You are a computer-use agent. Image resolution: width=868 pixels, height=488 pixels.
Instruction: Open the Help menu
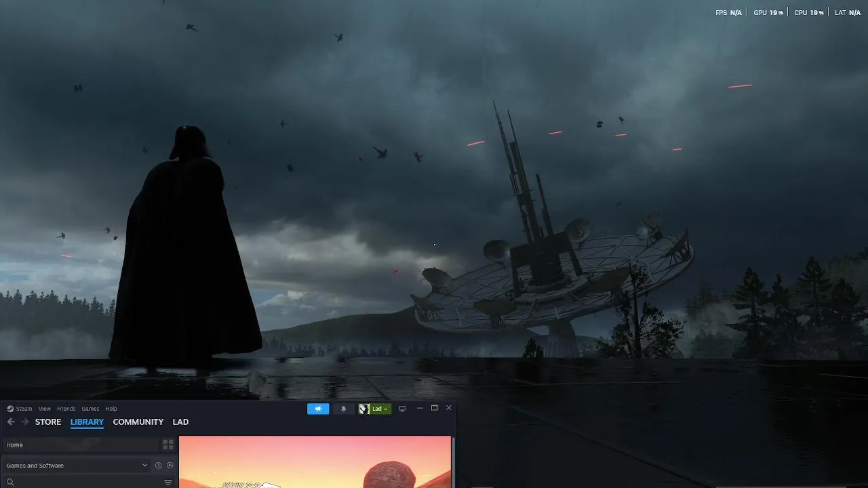[x=111, y=409]
